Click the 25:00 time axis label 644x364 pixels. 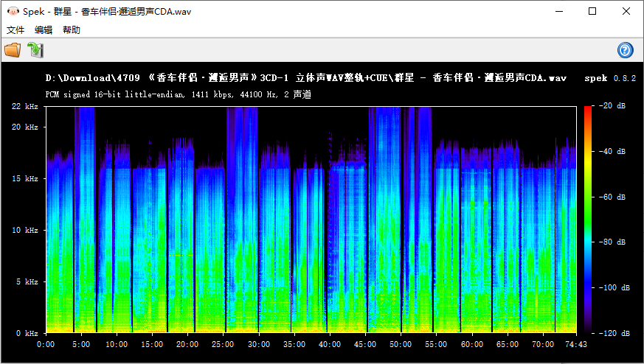223,344
